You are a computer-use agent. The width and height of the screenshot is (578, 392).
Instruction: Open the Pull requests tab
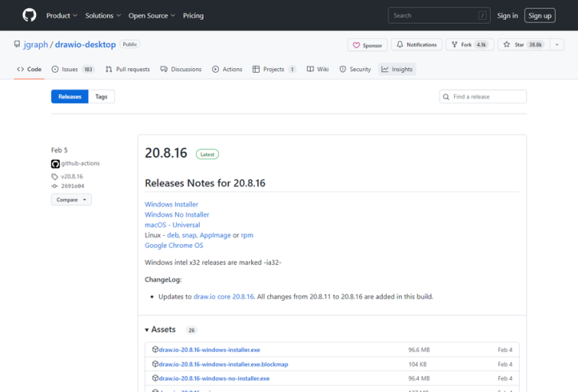click(x=128, y=69)
